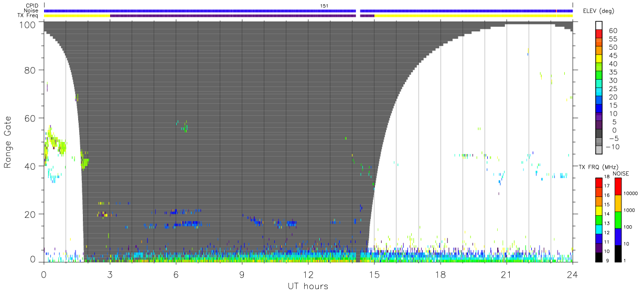Select the green 13–14 MHz TX FRQ swatch
This screenshot has width=644, height=297.
click(x=598, y=220)
